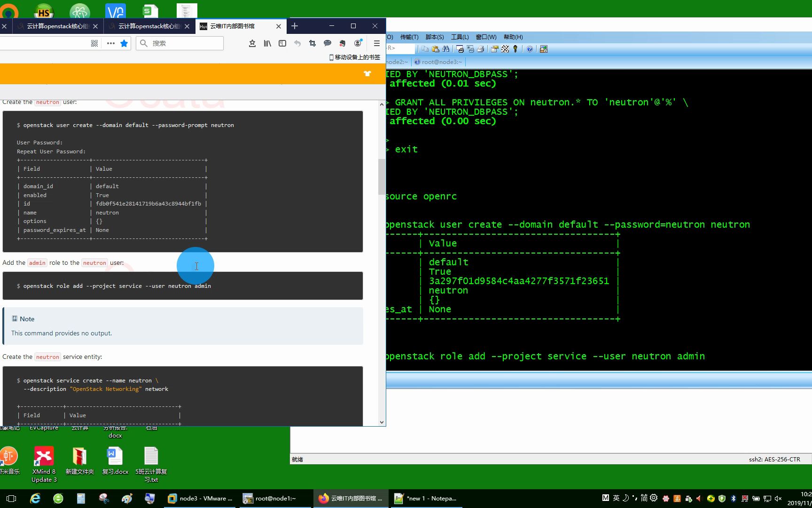The width and height of the screenshot is (812, 508).
Task: Click the print selection icon in terminal toolbar
Action: click(470, 49)
